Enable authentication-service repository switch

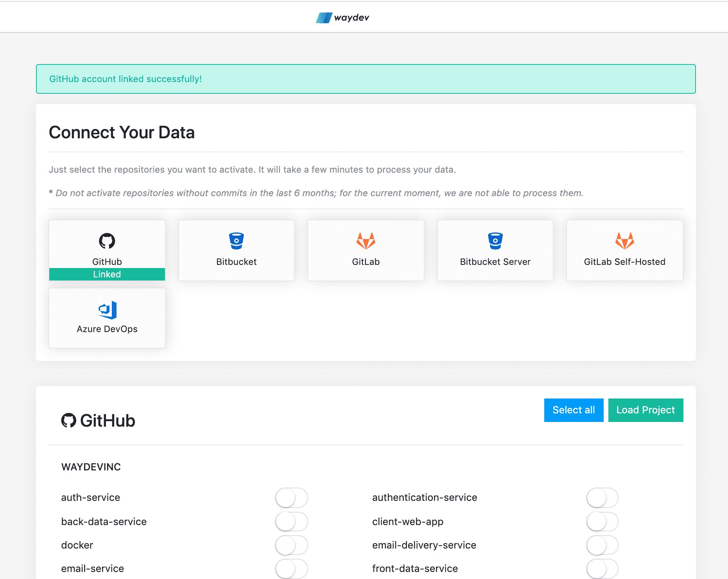tap(602, 498)
